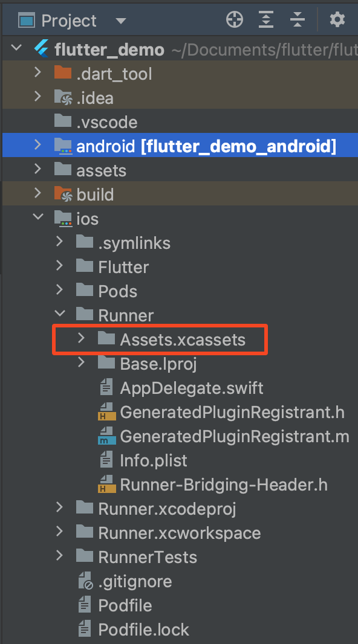
Task: Expand the .dart_tool folder
Action: pos(38,72)
